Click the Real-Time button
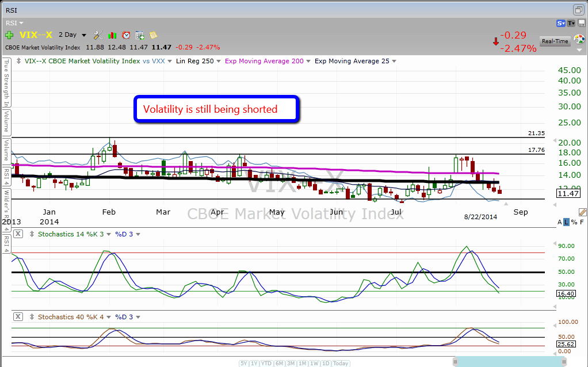 tap(555, 41)
